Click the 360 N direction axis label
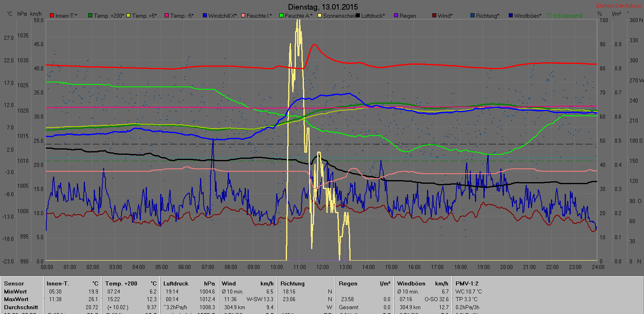The image size is (644, 314). [636, 20]
